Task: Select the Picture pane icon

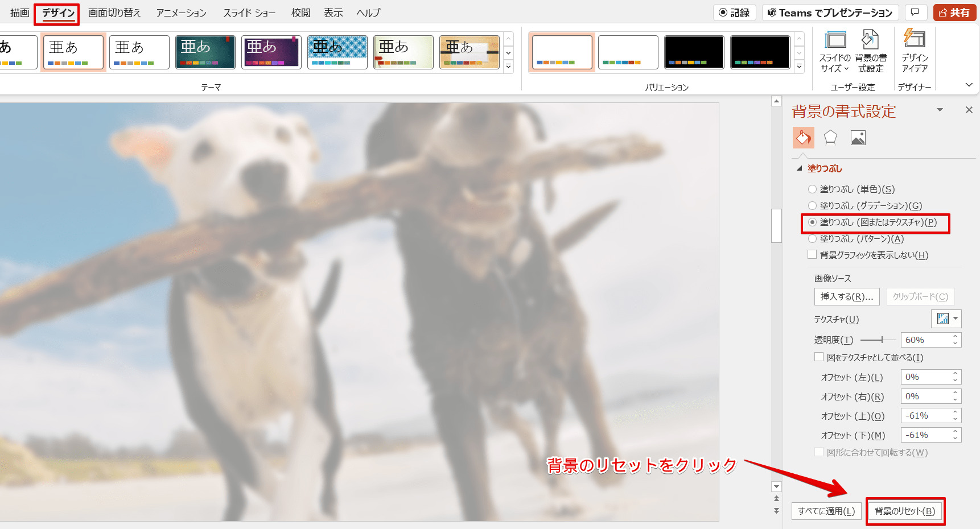Action: pos(858,138)
